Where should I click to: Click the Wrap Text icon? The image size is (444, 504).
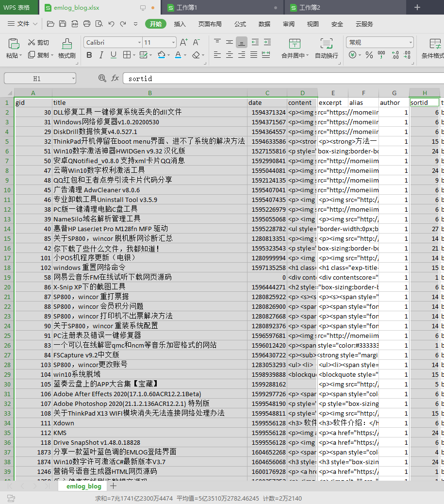[x=327, y=43]
